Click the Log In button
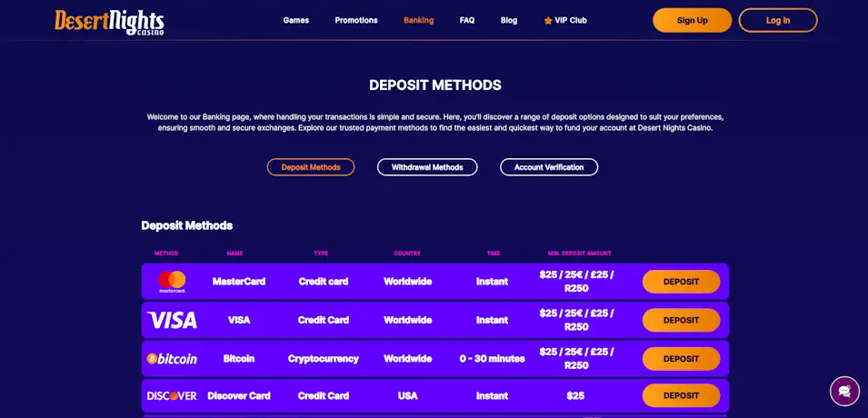The width and height of the screenshot is (868, 418). tap(778, 21)
